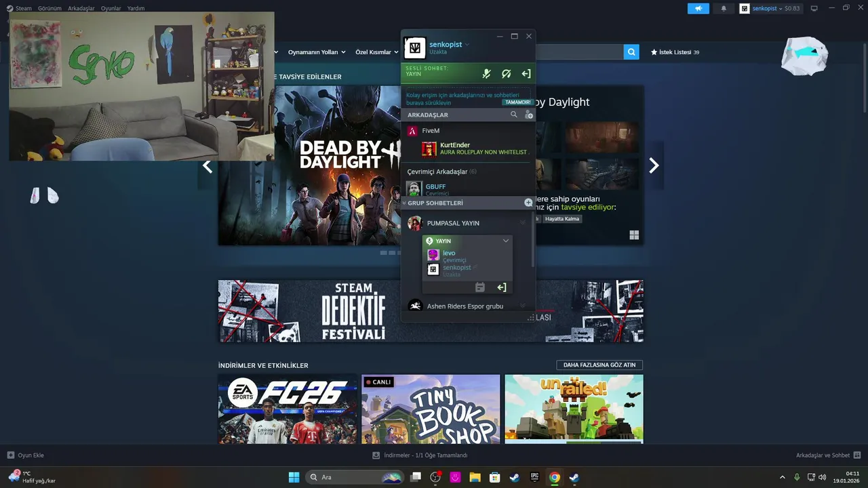Open the Arkadaşlar menu
This screenshot has height=488, width=868.
pyautogui.click(x=81, y=8)
